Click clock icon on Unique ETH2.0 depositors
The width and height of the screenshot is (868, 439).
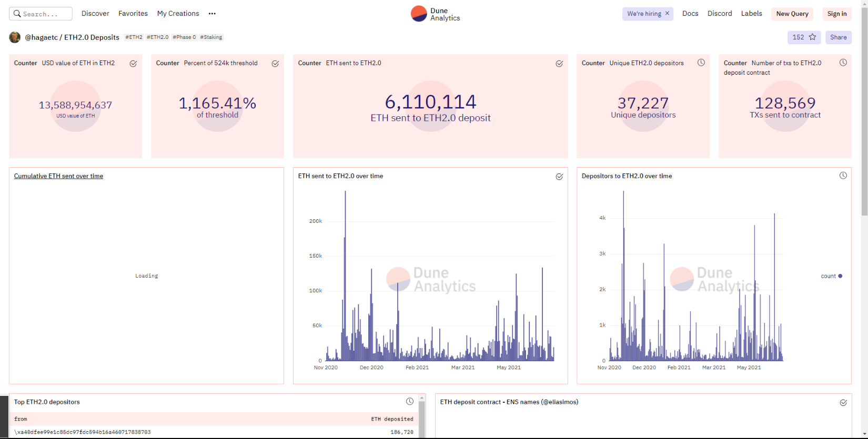(701, 63)
